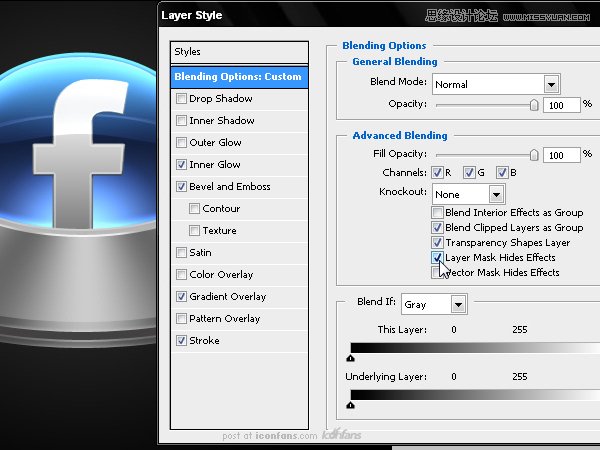The image size is (600, 450).
Task: Check Vector Mask Hides Effects
Action: [x=436, y=272]
